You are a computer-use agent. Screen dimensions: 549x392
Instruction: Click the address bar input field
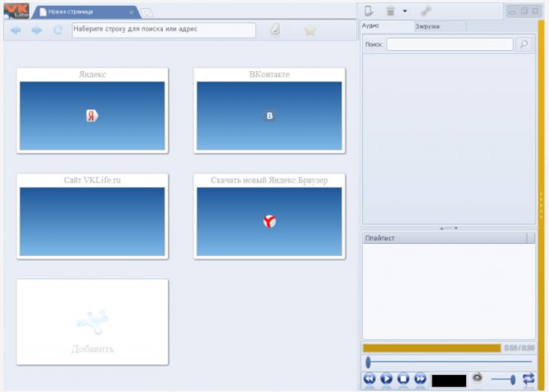(x=164, y=29)
